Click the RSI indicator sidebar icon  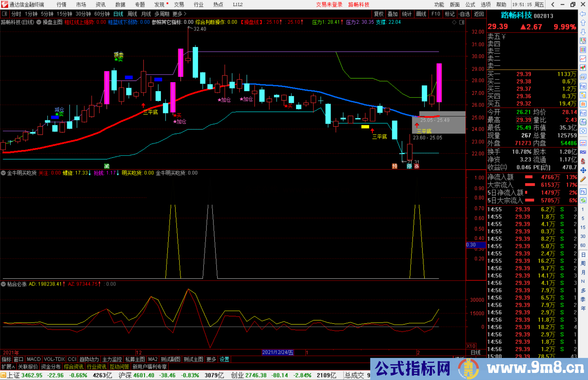click(583, 152)
